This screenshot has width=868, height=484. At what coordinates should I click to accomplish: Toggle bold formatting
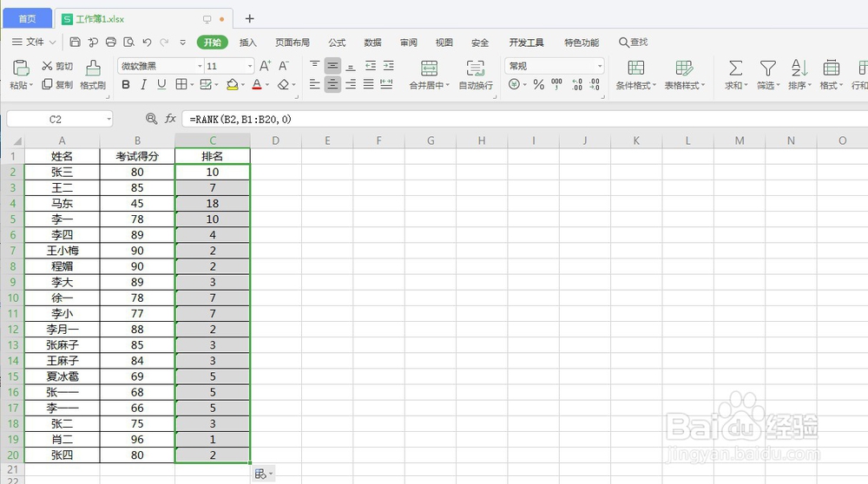[126, 85]
